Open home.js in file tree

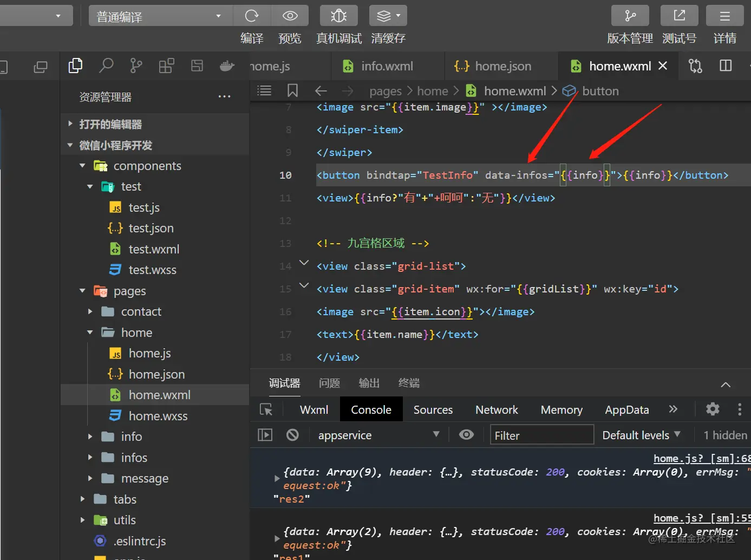tap(154, 353)
